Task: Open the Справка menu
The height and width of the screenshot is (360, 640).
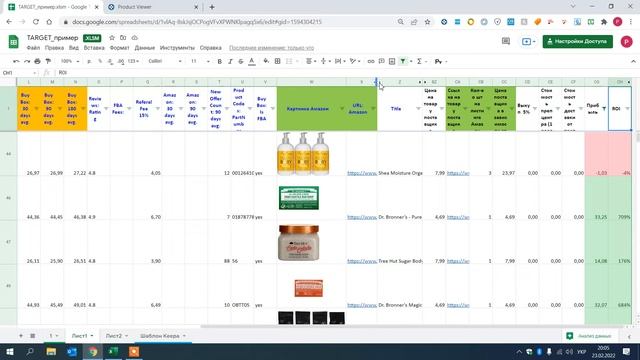Action: [x=211, y=48]
